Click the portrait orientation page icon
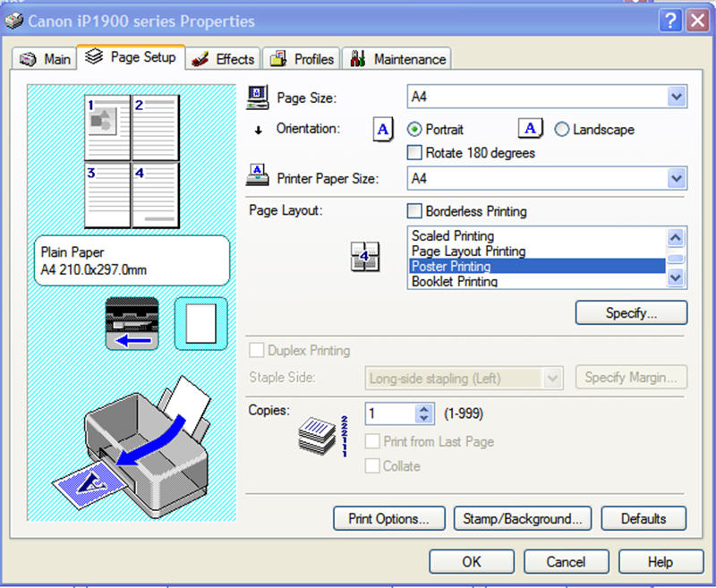 click(383, 130)
